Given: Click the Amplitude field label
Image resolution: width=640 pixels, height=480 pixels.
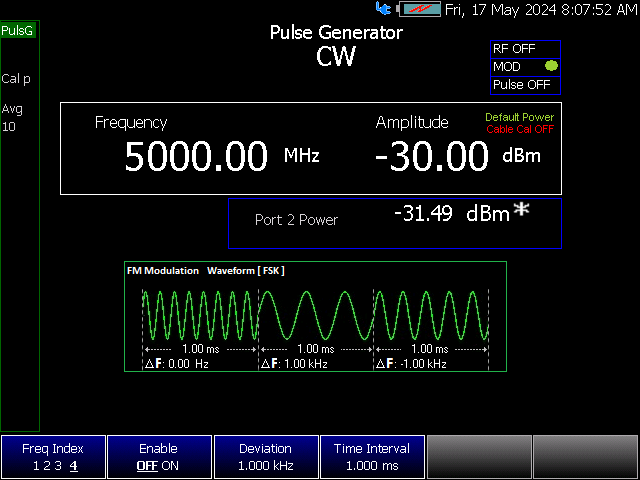Looking at the screenshot, I should pos(412,122).
